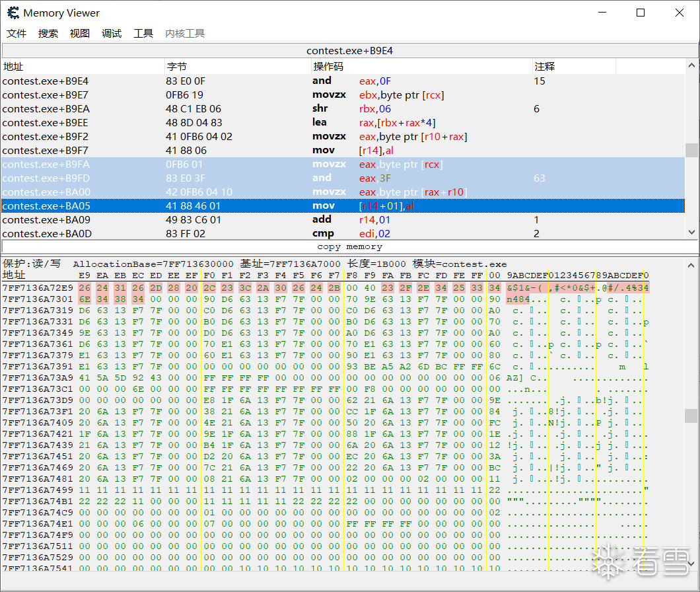Click the 字节 column header

(x=238, y=67)
